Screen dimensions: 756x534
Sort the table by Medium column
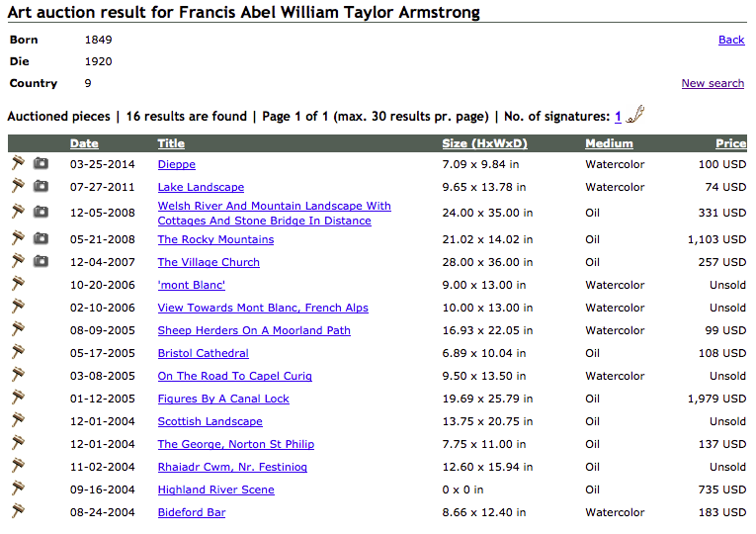(x=609, y=143)
